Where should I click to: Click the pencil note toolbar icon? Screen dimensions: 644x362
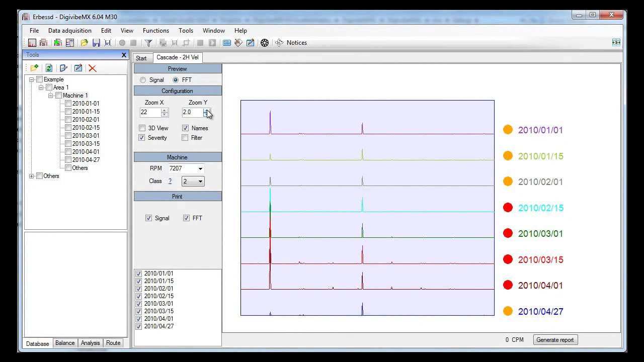250,43
